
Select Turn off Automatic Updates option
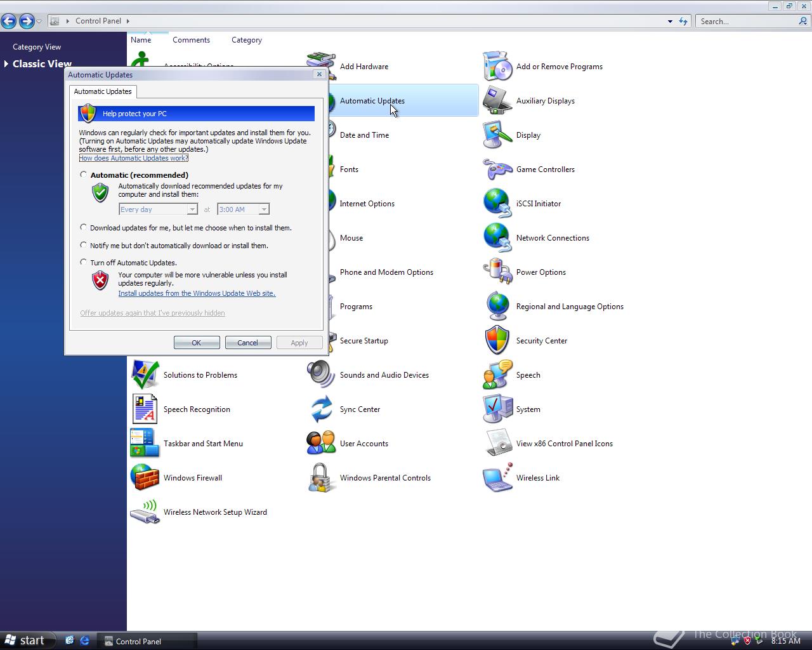point(83,262)
